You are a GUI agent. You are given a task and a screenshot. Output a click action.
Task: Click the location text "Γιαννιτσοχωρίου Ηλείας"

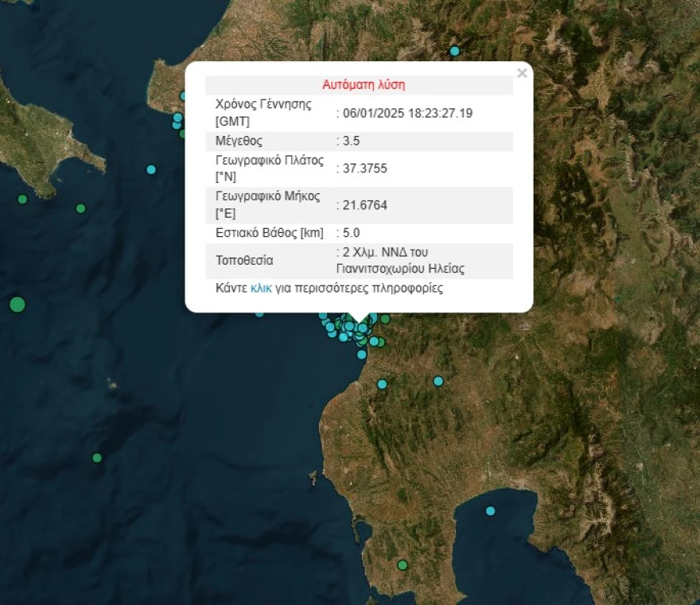coord(400,269)
